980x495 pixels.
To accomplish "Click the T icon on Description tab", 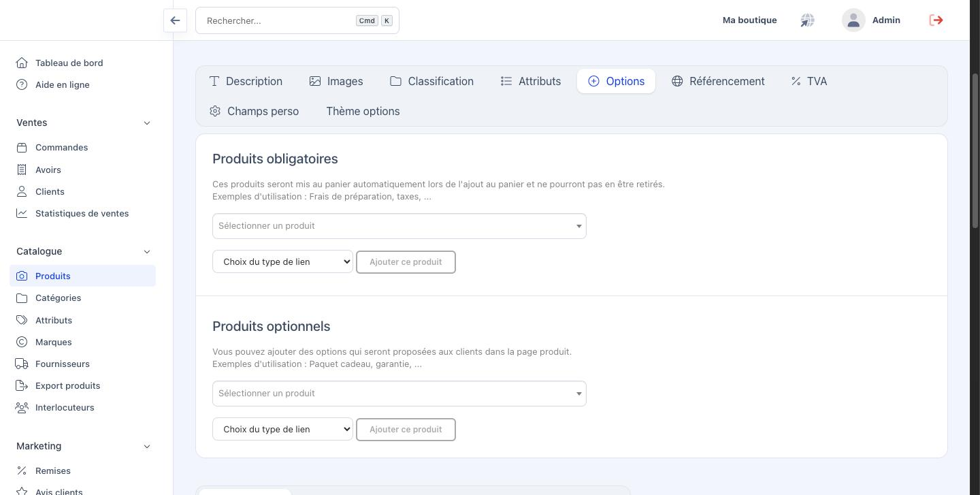I will (x=214, y=81).
